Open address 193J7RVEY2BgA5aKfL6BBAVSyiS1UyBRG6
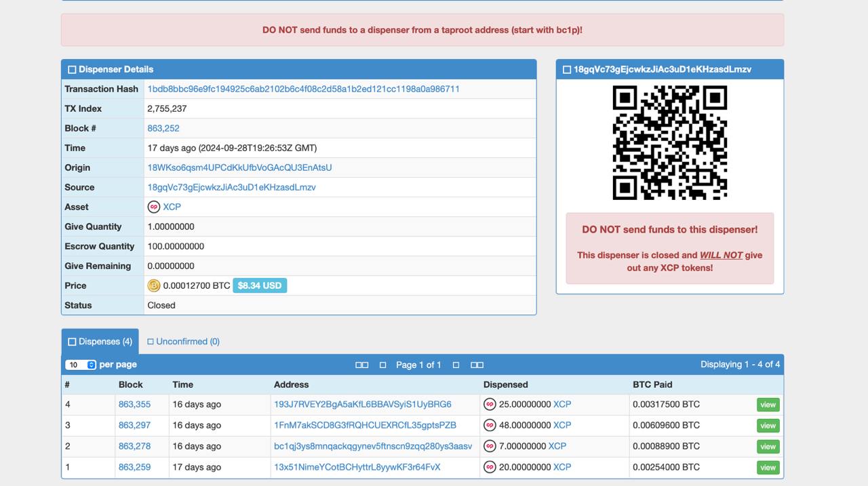 [363, 404]
